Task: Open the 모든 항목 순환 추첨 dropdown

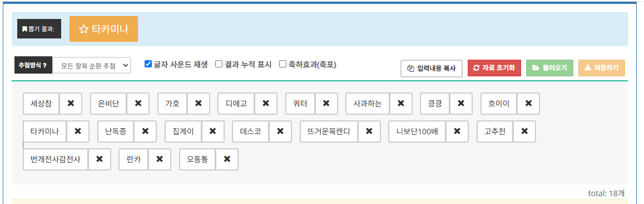Action: (92, 65)
